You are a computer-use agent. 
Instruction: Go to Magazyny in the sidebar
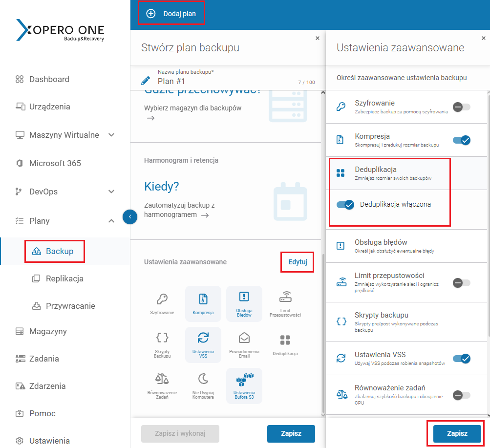pos(48,331)
